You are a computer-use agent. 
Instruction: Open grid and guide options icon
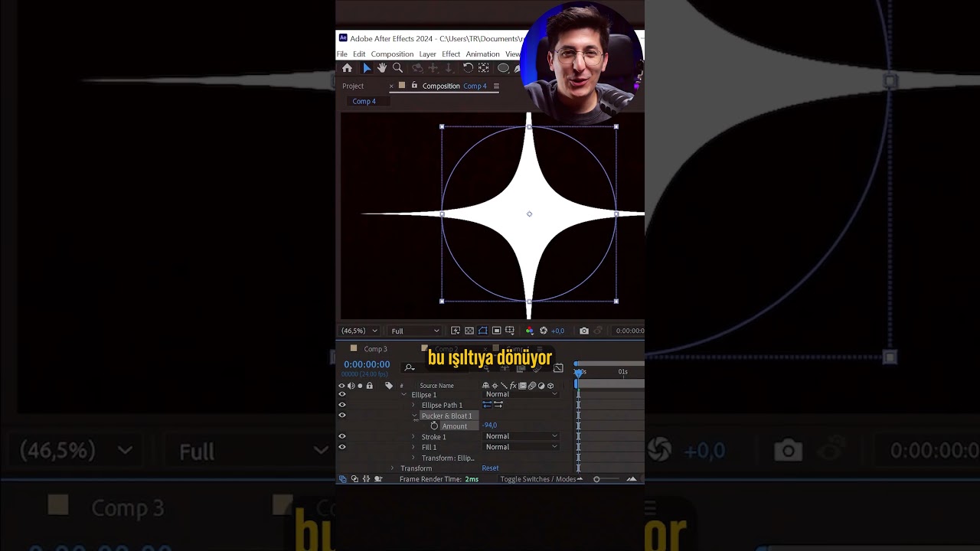click(510, 331)
